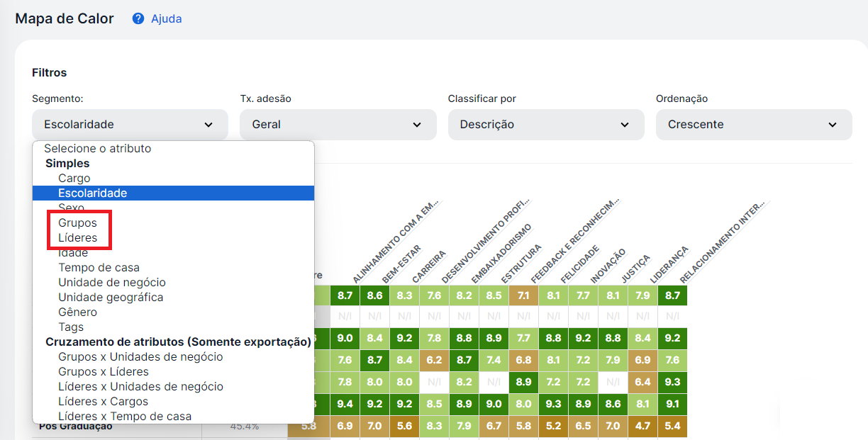This screenshot has width=868, height=440.
Task: Choose 'Selecione o atributo' placeholder option
Action: [97, 149]
